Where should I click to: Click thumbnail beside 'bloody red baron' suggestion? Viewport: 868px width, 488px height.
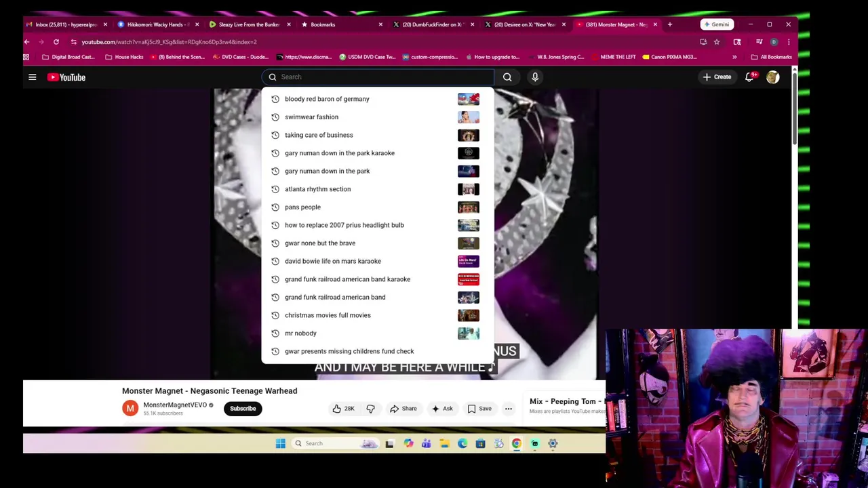[469, 99]
